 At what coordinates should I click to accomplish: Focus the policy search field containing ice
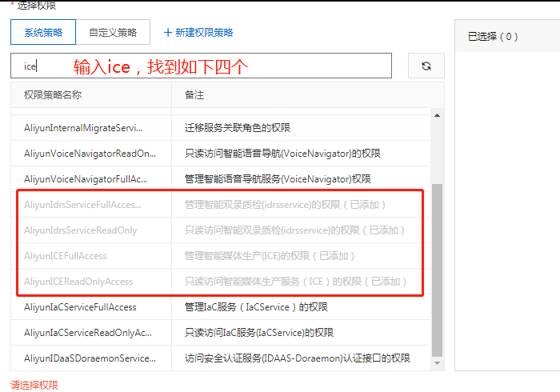(201, 66)
